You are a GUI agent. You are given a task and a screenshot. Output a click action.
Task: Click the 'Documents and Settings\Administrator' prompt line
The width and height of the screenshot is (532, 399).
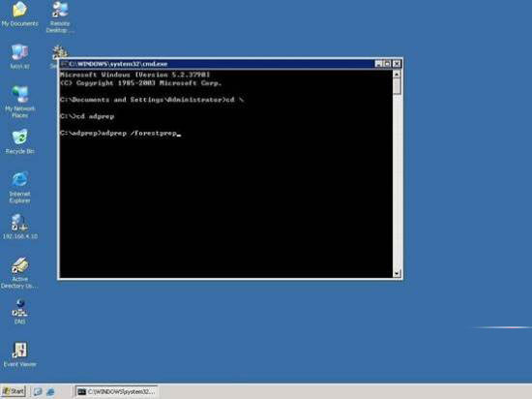[152, 100]
